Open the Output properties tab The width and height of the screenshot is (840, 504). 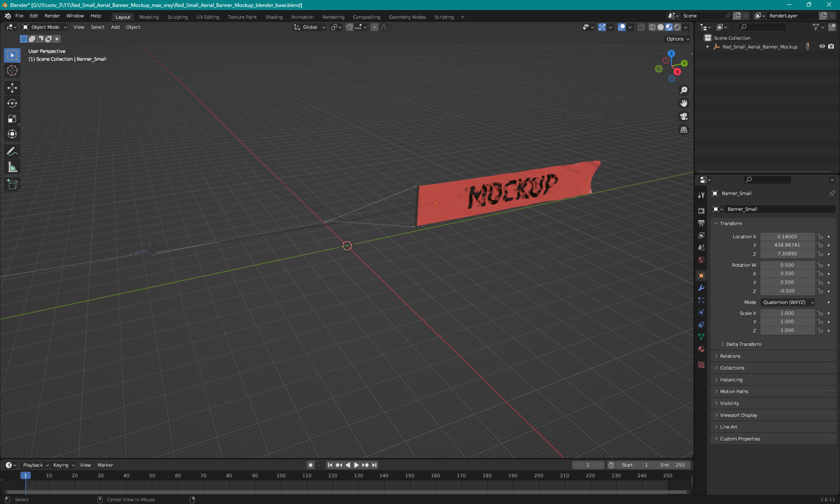(701, 223)
